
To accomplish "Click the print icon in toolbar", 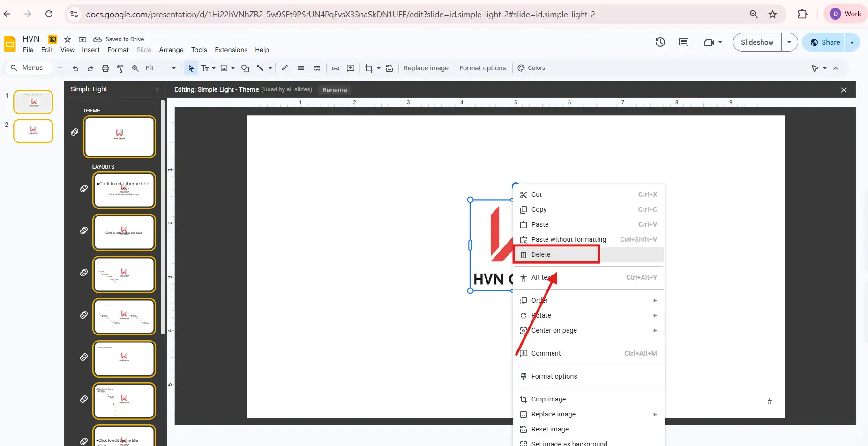I will click(x=105, y=68).
